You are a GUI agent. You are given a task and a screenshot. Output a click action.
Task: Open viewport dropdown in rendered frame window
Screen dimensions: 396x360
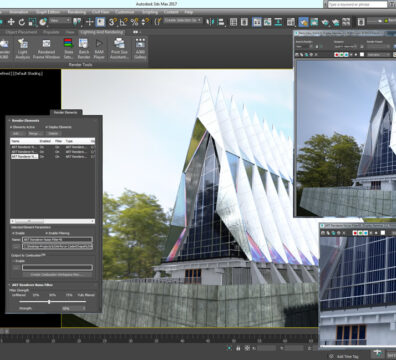pos(345,47)
